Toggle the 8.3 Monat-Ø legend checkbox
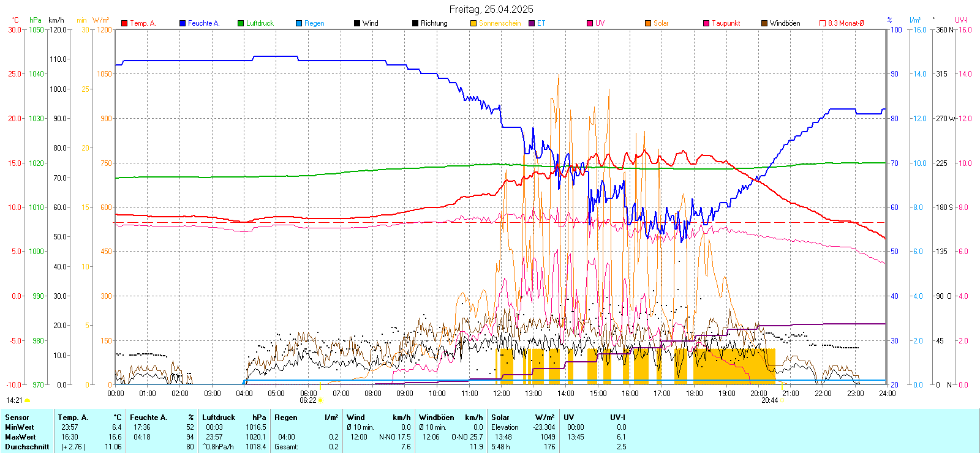The width and height of the screenshot is (980, 453). click(823, 23)
